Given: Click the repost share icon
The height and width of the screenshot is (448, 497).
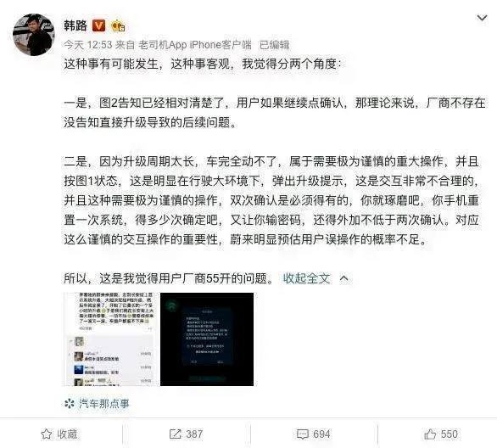Looking at the screenshot, I should (176, 434).
